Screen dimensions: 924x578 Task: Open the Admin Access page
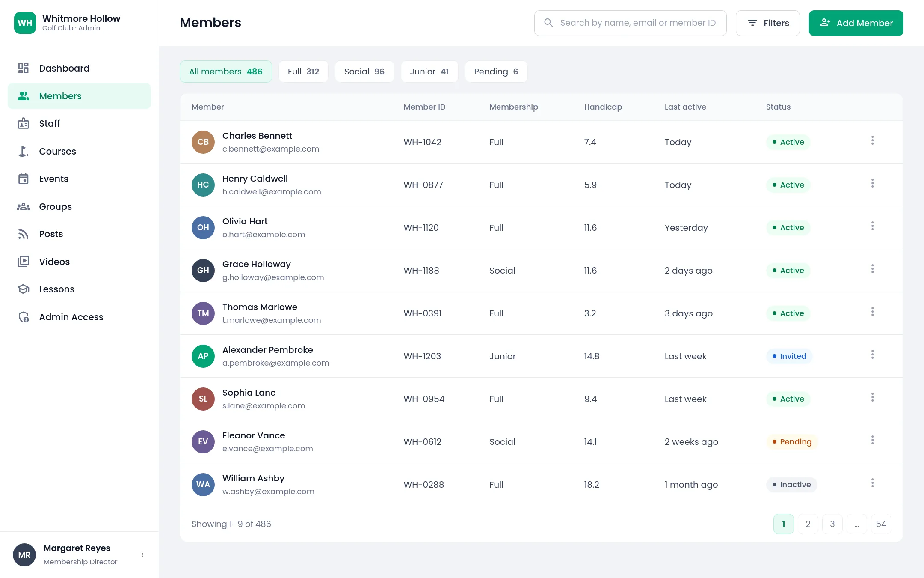point(80,317)
